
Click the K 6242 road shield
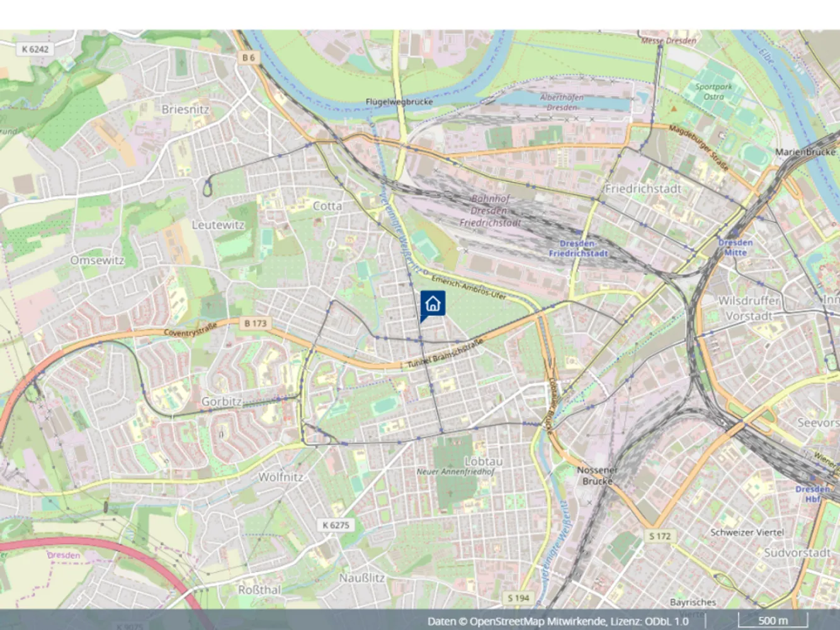pos(35,49)
